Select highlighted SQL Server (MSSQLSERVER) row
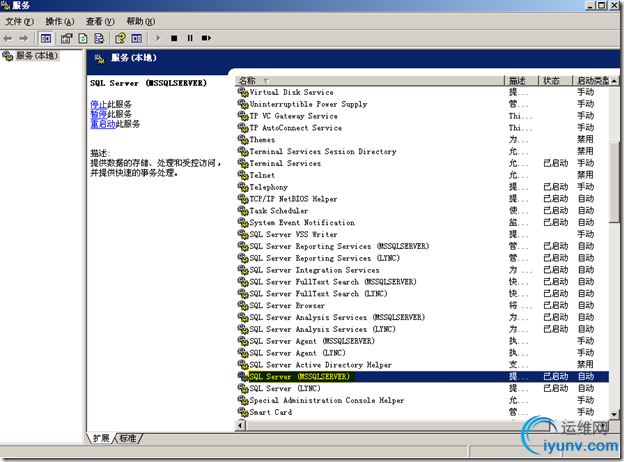Image resolution: width=624 pixels, height=462 pixels. 423,376
